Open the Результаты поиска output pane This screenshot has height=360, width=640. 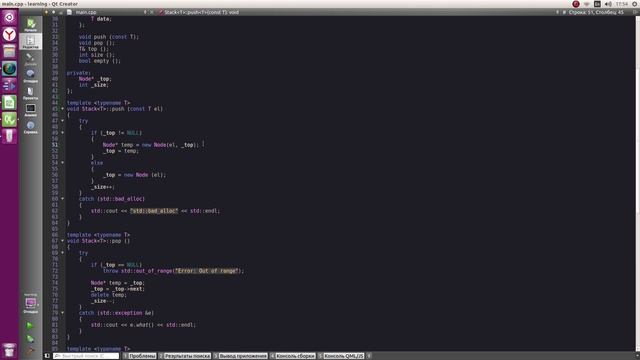click(184, 356)
